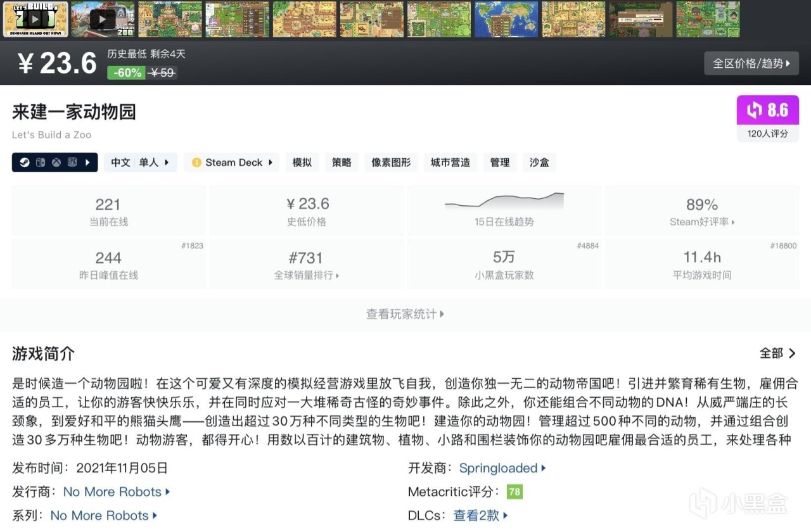This screenshot has height=532, width=811.
Task: Open the 15日在线趋势 chart
Action: click(504, 211)
